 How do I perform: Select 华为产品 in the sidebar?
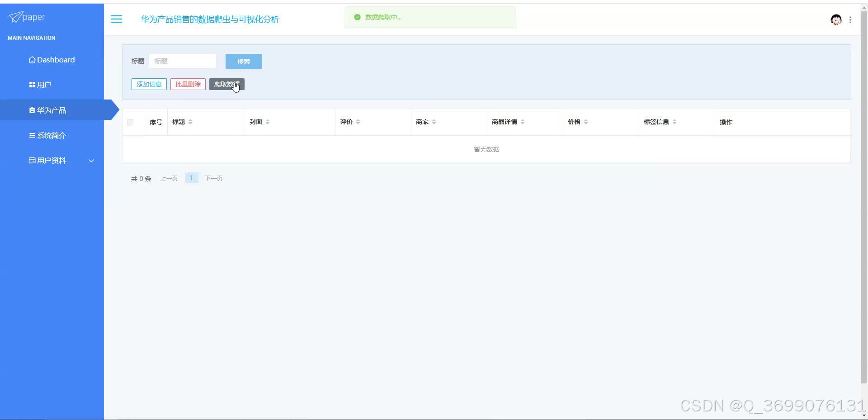pos(52,110)
